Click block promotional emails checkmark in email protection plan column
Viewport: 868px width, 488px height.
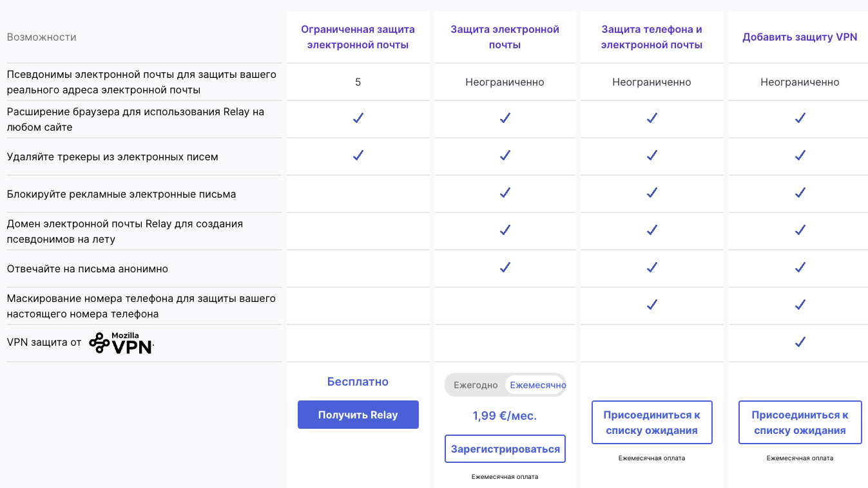[505, 192]
